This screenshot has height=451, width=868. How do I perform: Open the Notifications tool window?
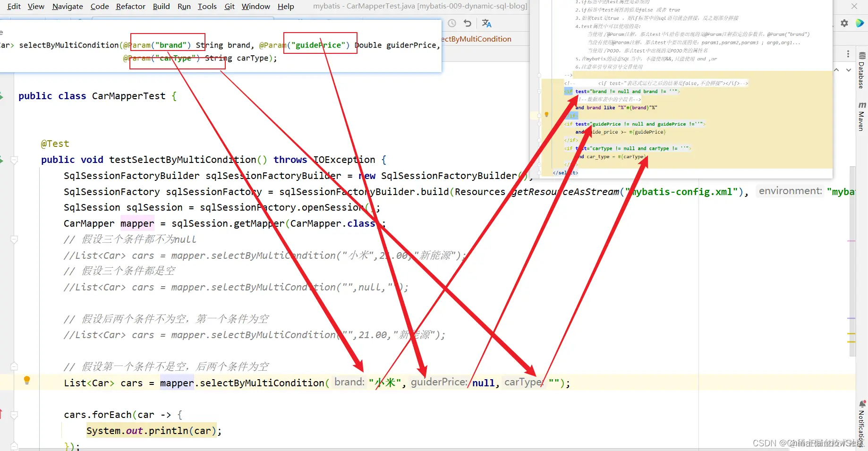click(861, 423)
